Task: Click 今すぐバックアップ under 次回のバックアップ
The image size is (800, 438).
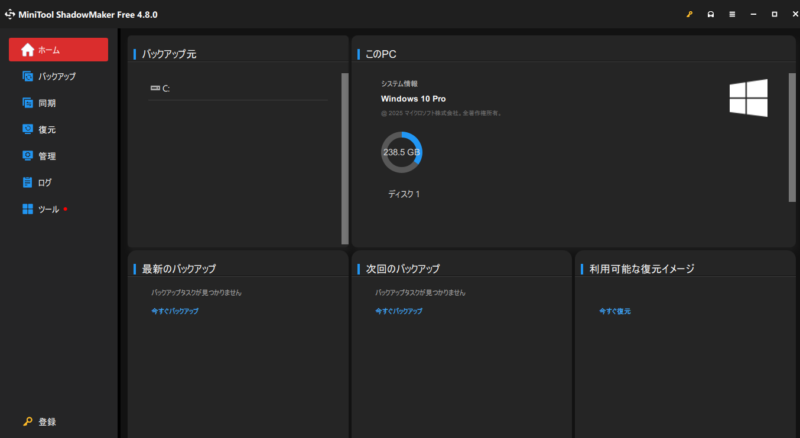Action: (x=398, y=311)
